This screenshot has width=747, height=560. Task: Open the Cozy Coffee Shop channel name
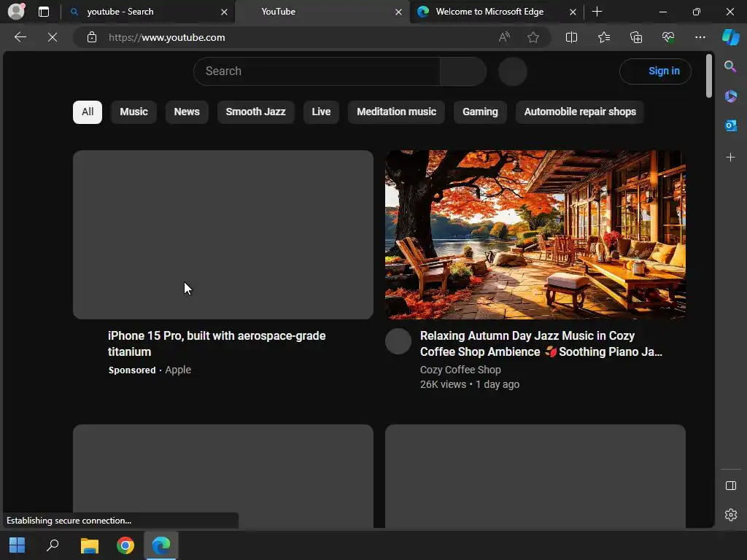[x=460, y=370]
